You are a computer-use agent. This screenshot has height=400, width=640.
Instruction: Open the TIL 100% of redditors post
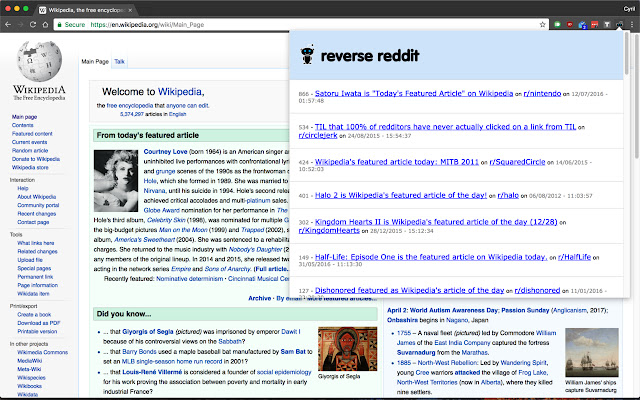click(x=445, y=127)
